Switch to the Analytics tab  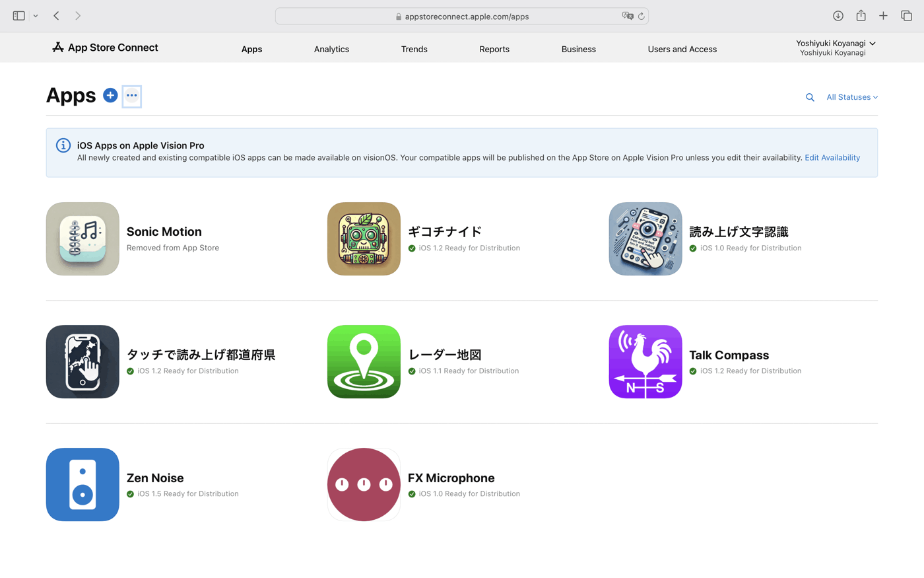point(331,49)
